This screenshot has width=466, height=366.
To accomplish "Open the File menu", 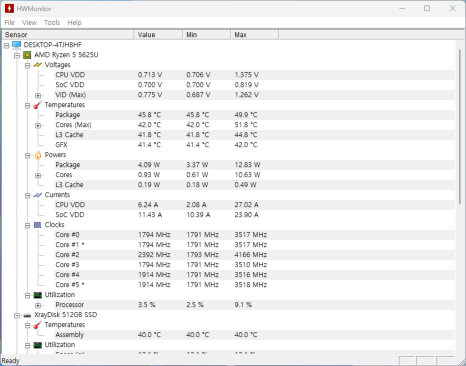I will click(x=10, y=23).
